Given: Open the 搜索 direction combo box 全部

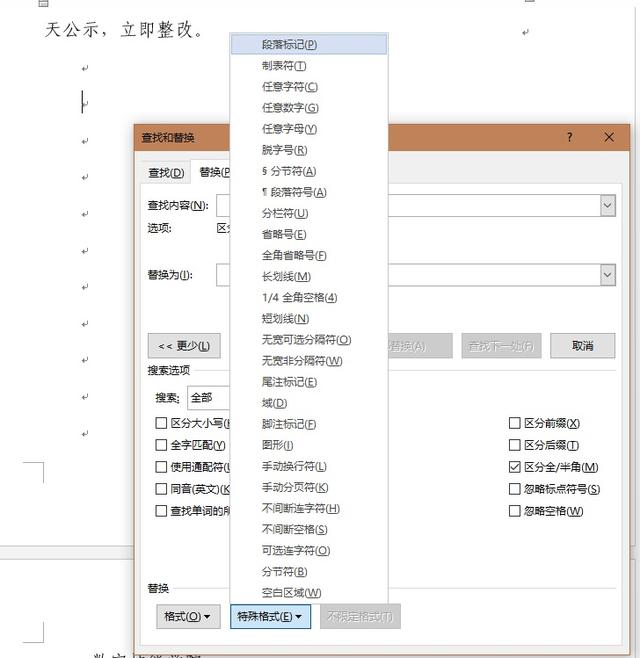Looking at the screenshot, I should point(209,398).
